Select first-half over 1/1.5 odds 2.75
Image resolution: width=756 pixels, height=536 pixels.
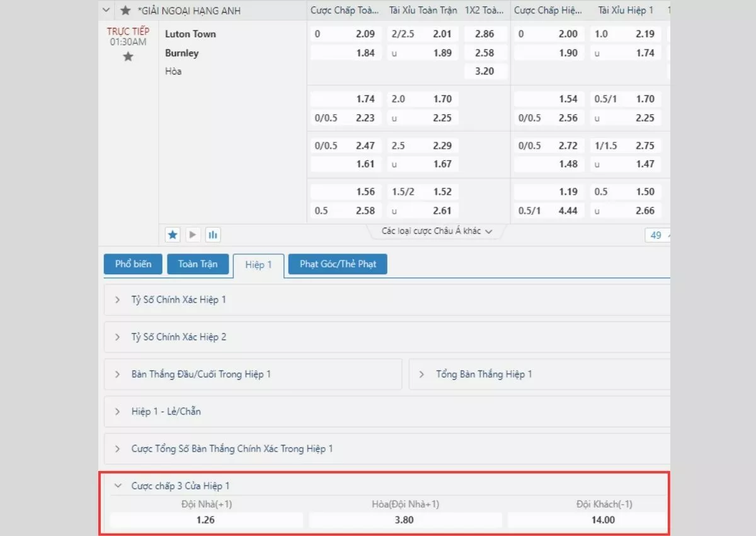(626, 146)
